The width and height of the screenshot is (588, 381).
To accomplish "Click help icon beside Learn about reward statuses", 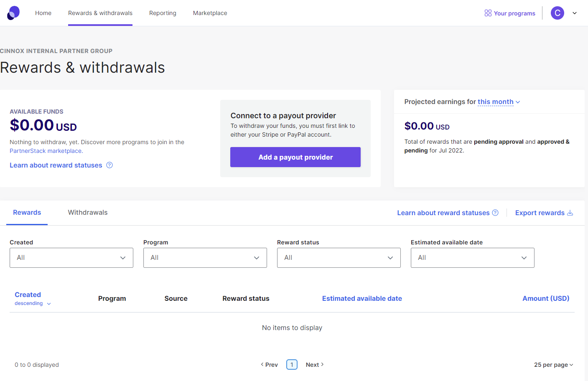I will pos(109,165).
